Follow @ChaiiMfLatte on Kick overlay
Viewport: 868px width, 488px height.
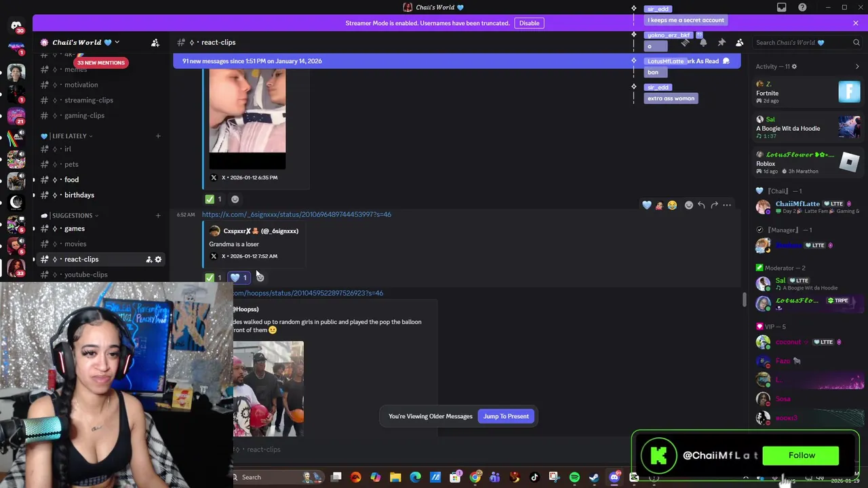point(802,455)
